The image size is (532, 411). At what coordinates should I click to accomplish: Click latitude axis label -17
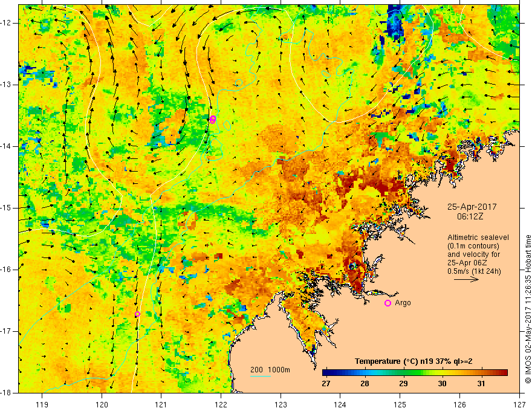(7, 331)
